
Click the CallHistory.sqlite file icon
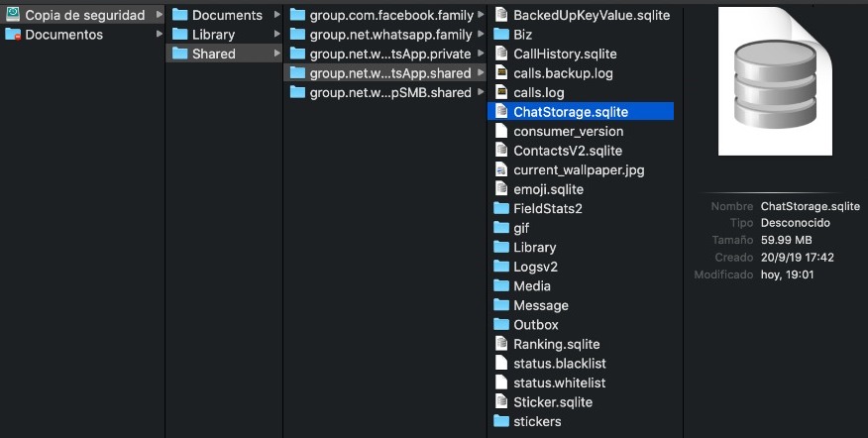click(501, 54)
